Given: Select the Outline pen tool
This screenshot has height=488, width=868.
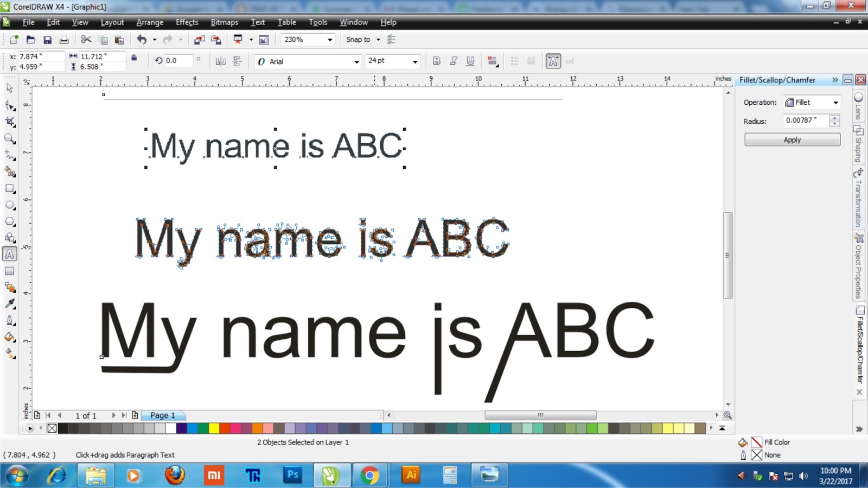Looking at the screenshot, I should [10, 320].
